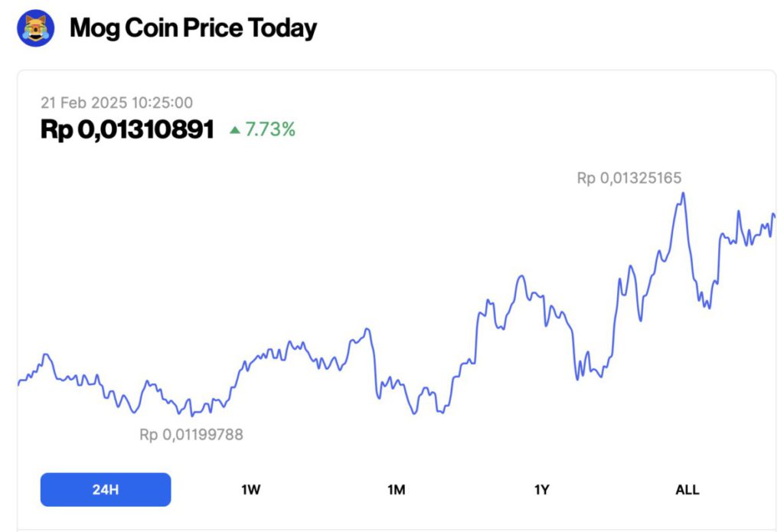The image size is (784, 532).
Task: Click the 7.73% gain percentage
Action: click(269, 129)
